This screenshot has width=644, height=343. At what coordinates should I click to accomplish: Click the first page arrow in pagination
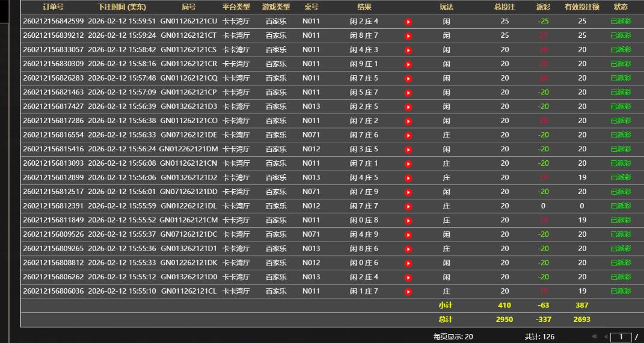point(594,337)
